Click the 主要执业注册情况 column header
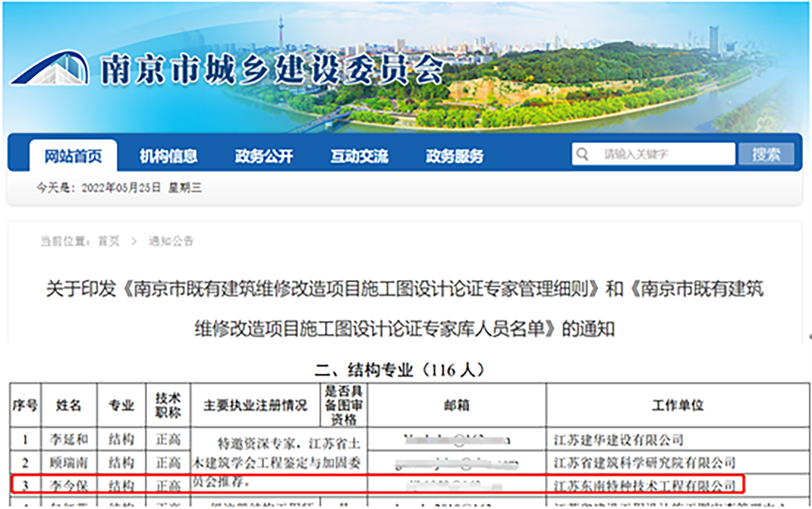 (x=255, y=405)
